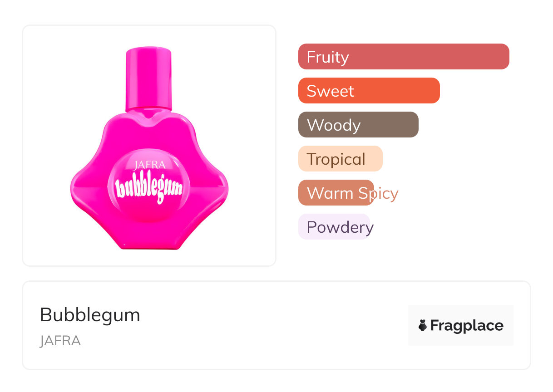Click the Fragplace wordmark text
Screen dimensions: 553x392
coord(467,326)
